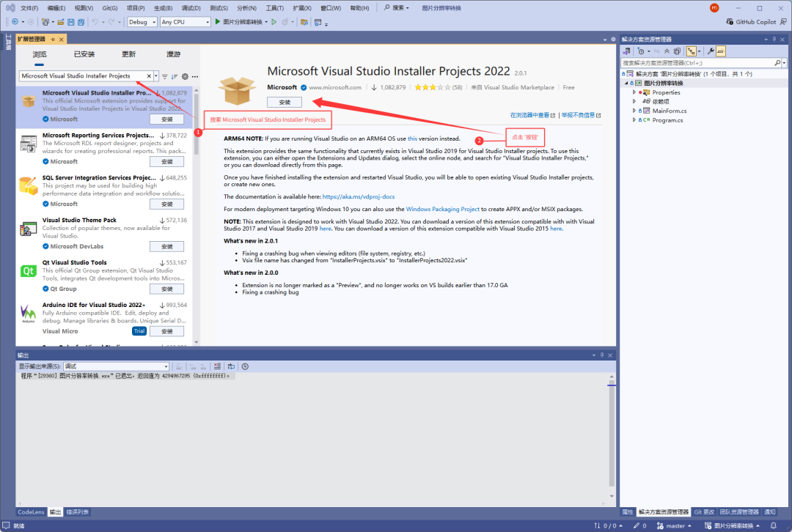Screen dimensions: 792x532
Task: Click Solution Explorer switch views icon
Action: tap(627, 51)
